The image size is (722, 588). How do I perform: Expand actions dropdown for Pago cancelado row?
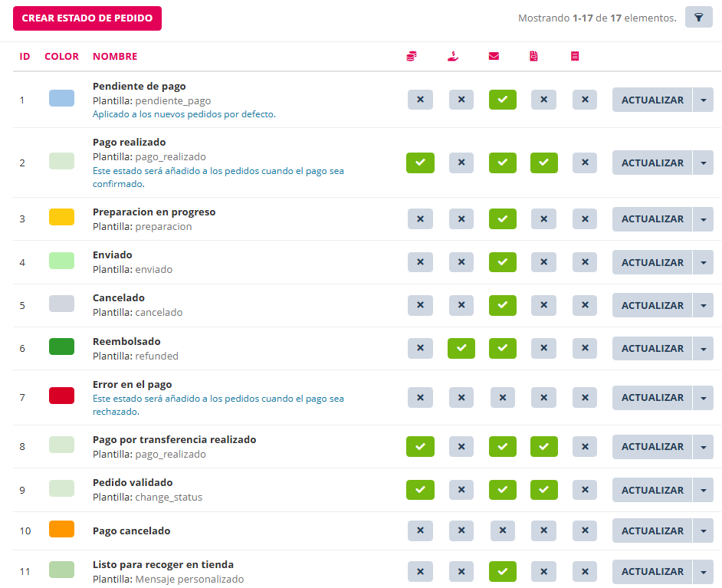703,531
